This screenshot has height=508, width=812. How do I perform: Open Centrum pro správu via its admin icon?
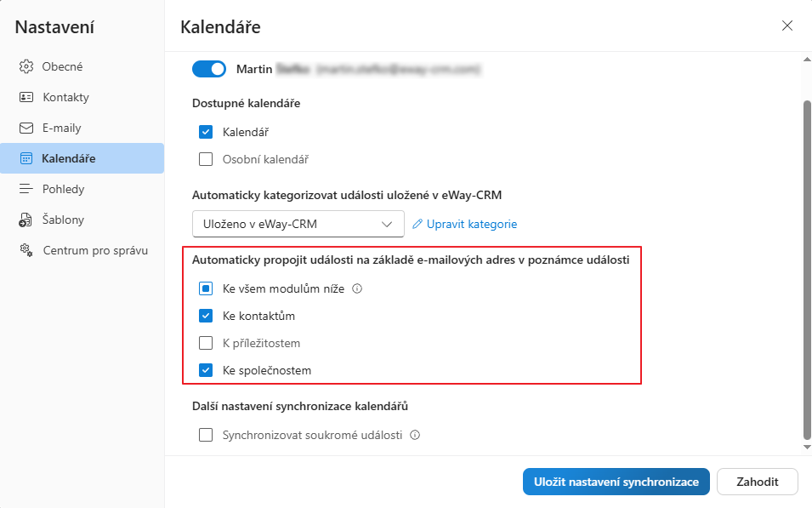27,250
